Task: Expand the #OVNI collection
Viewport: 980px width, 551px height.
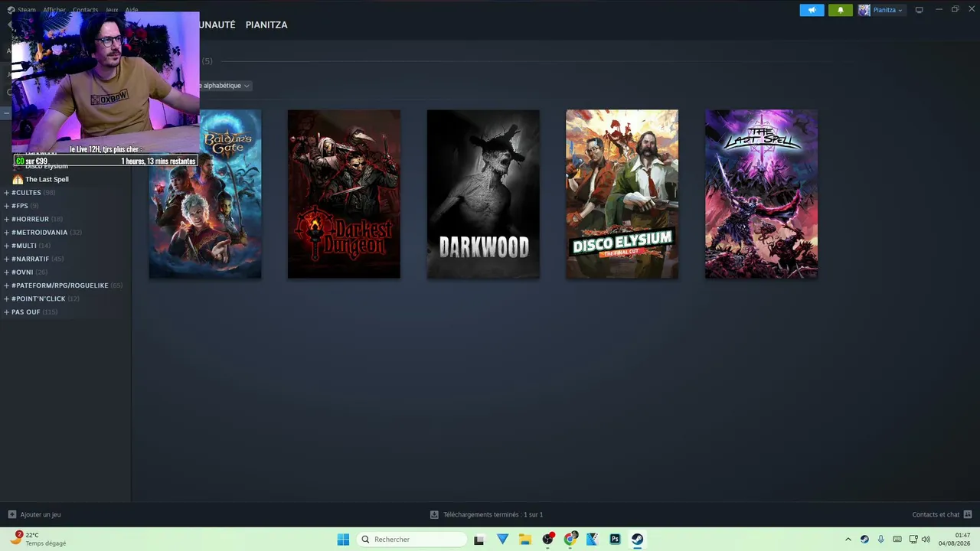Action: click(6, 272)
